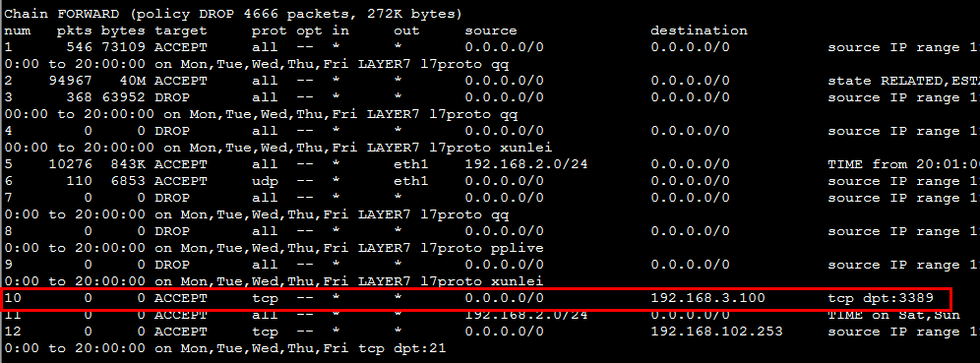Select packet count 110 in rule 6
Screen dimensions: 980x363
tap(79, 181)
